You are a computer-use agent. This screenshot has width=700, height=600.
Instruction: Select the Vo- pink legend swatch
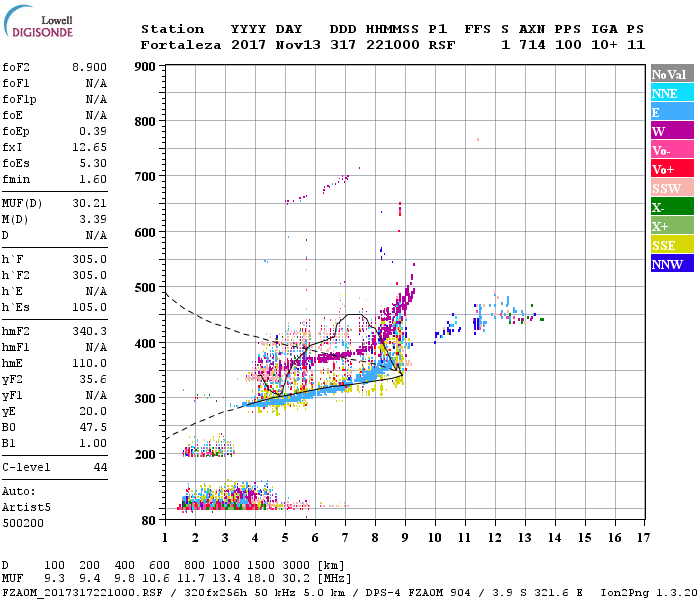(x=672, y=150)
